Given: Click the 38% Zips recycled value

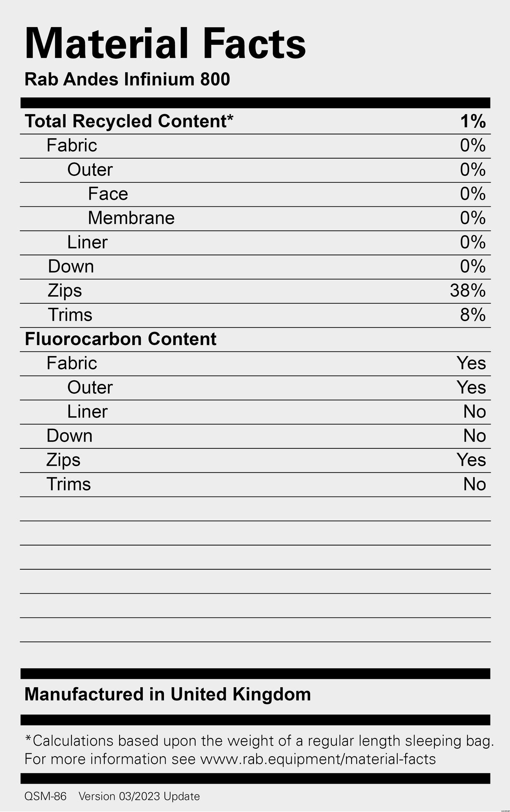Looking at the screenshot, I should tap(468, 291).
